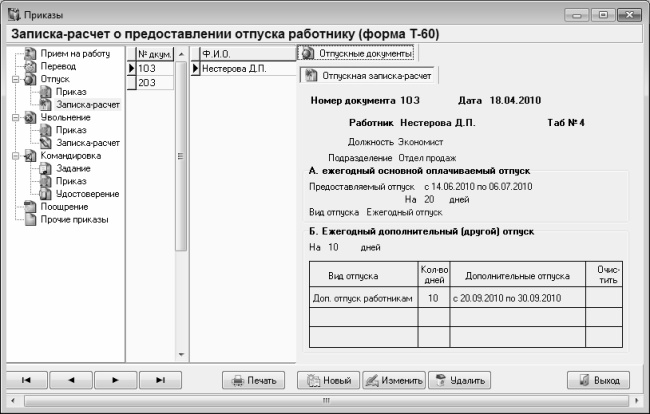Viewport: 650px width, 414px height.
Task: Go to previous record arrow button
Action: (71, 380)
